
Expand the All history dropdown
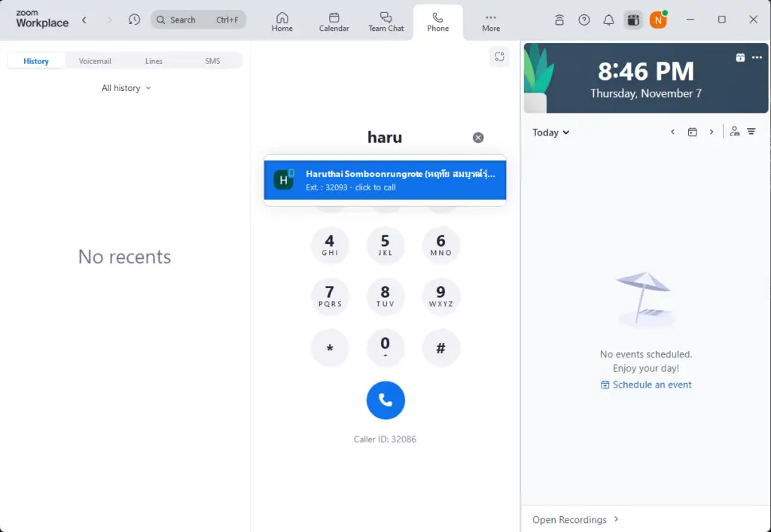pos(126,88)
